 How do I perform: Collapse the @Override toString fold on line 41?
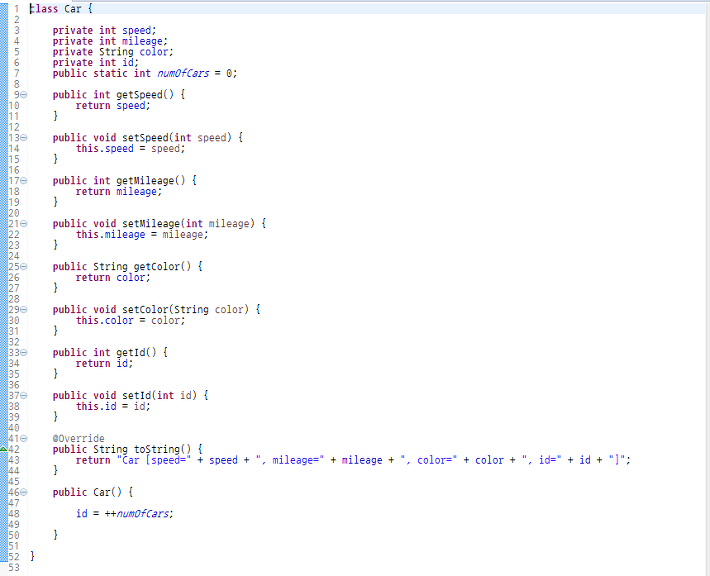tap(24, 438)
